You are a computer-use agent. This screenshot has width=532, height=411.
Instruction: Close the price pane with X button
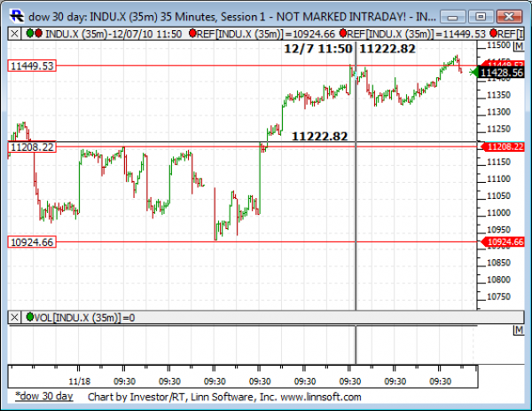tap(14, 34)
